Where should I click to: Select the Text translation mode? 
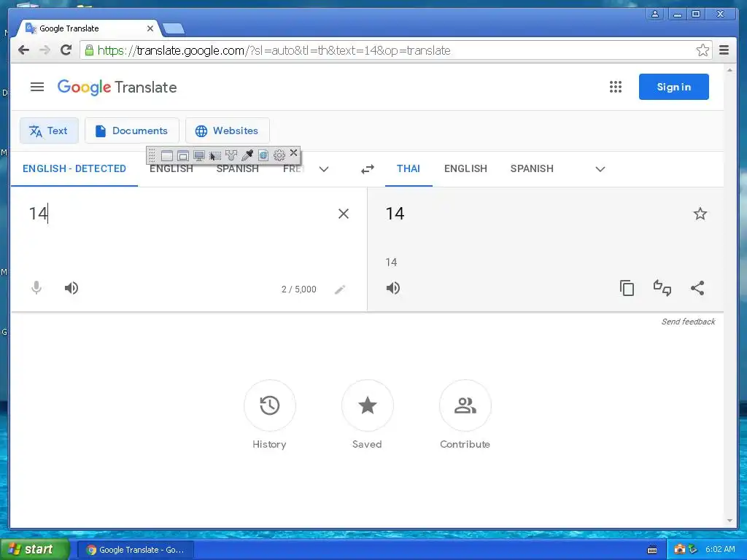tap(49, 131)
